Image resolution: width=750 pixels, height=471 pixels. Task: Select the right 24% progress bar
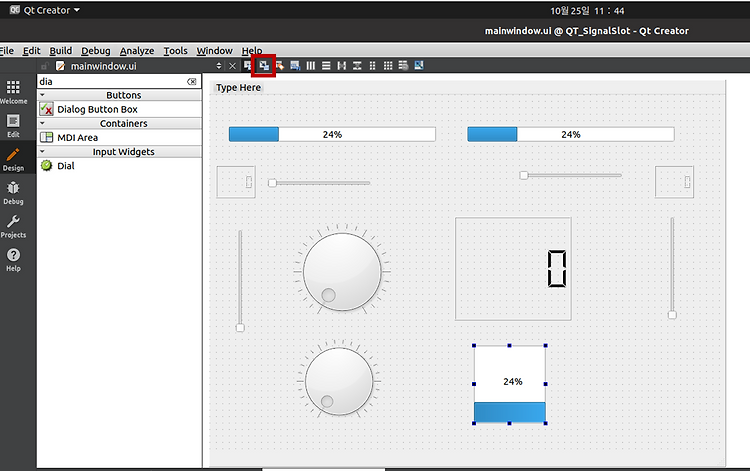(571, 134)
